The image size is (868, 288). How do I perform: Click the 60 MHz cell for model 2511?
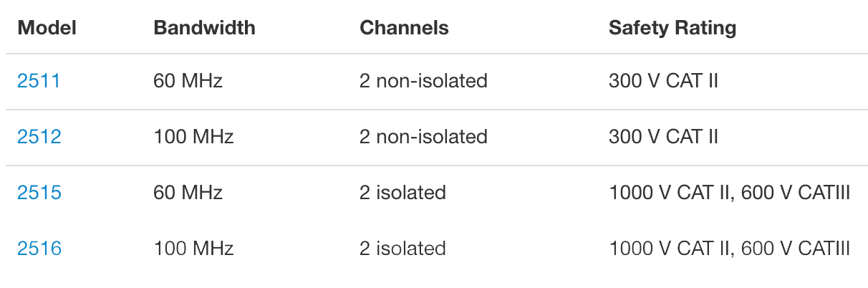pos(188,81)
